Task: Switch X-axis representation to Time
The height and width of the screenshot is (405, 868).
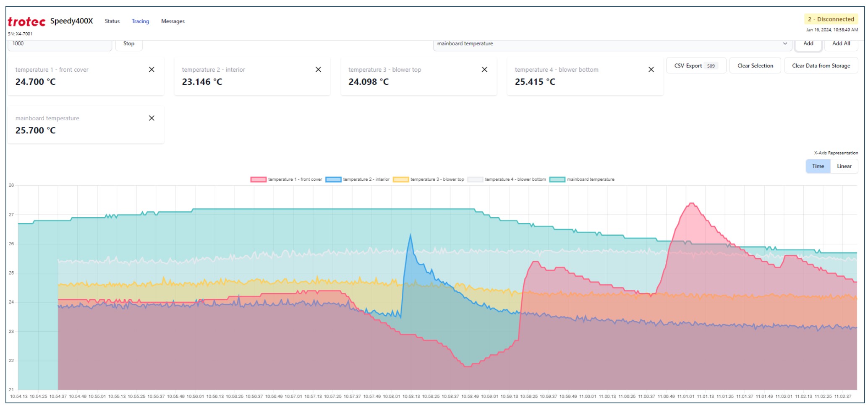Action: [818, 166]
